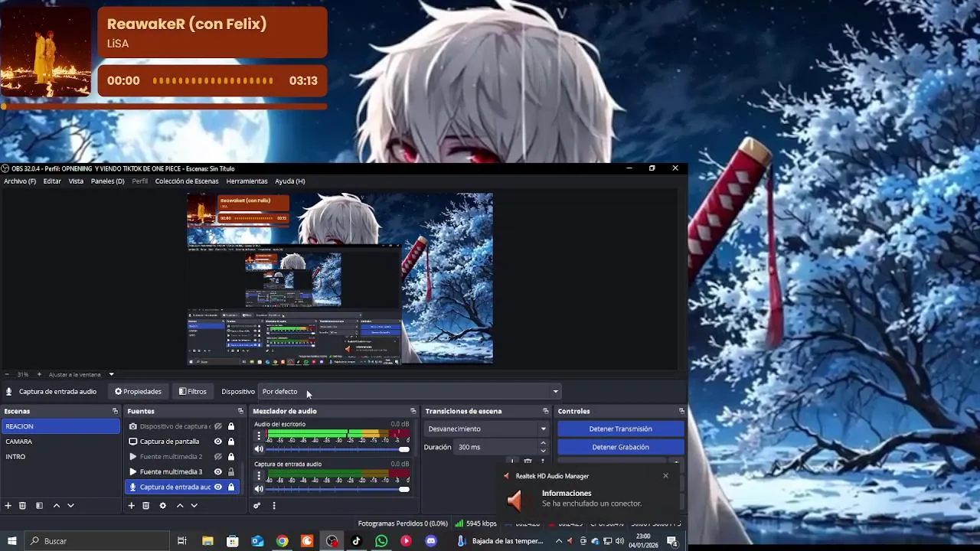Open options dots for Captura de entrada audio channel
The image size is (980, 551).
(259, 475)
